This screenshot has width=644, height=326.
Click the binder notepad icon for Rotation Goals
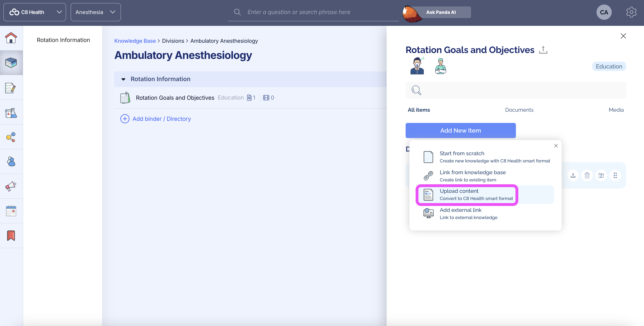pos(125,98)
